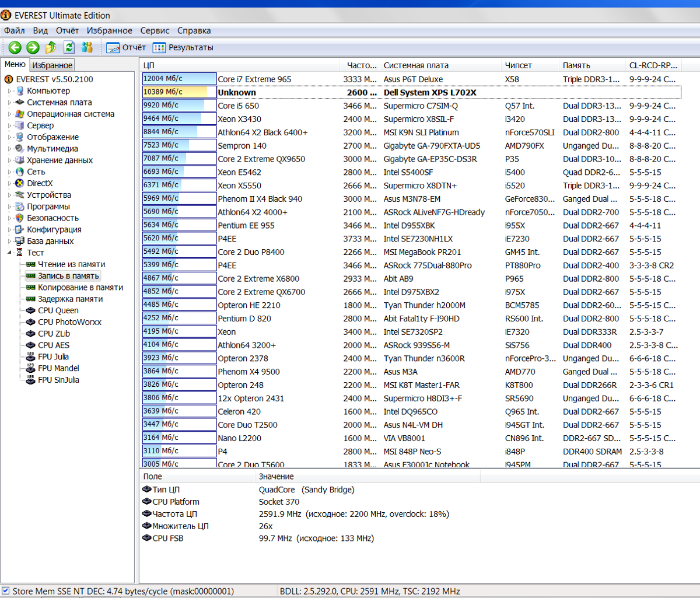Expand the Системная плата tree node
Screen dimensions: 700x598
(9, 103)
